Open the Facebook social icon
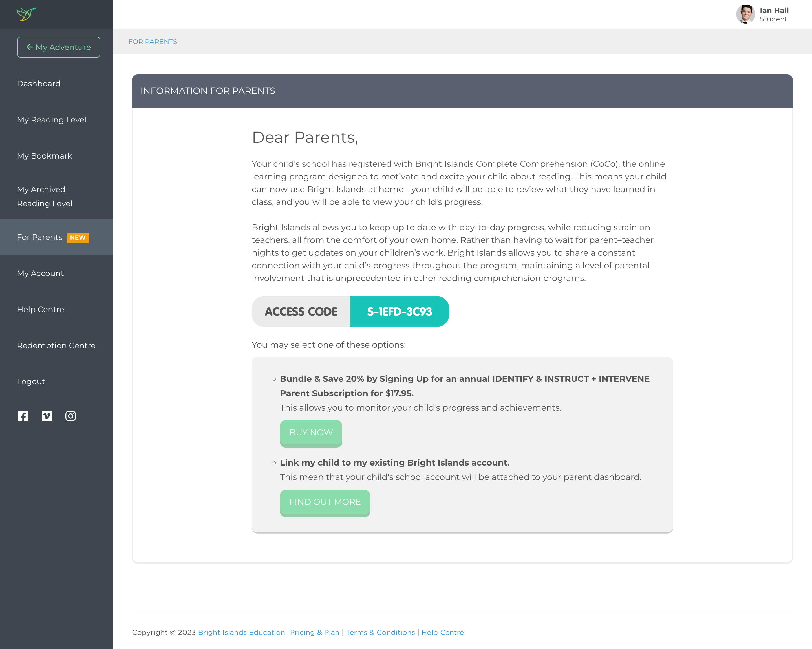The image size is (812, 649). (x=23, y=416)
